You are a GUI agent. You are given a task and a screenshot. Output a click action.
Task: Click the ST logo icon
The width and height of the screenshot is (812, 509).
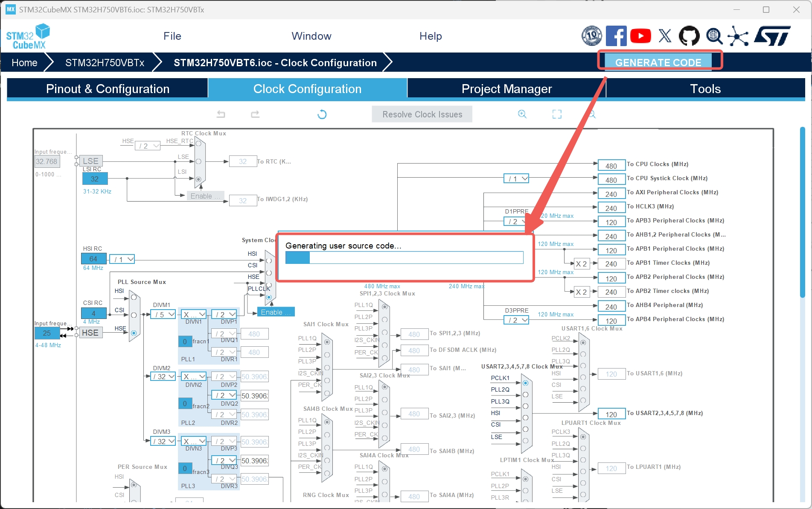tap(772, 36)
